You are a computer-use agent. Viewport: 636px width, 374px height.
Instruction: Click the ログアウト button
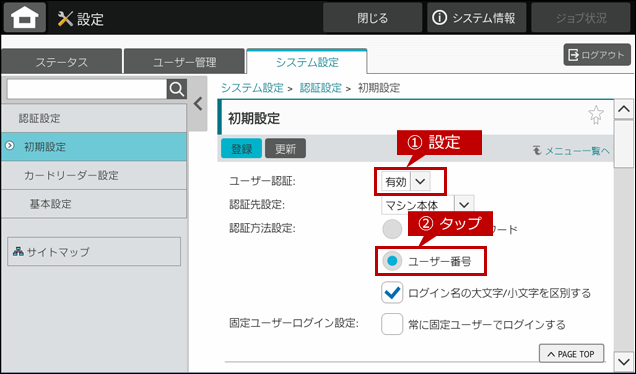pyautogui.click(x=597, y=55)
